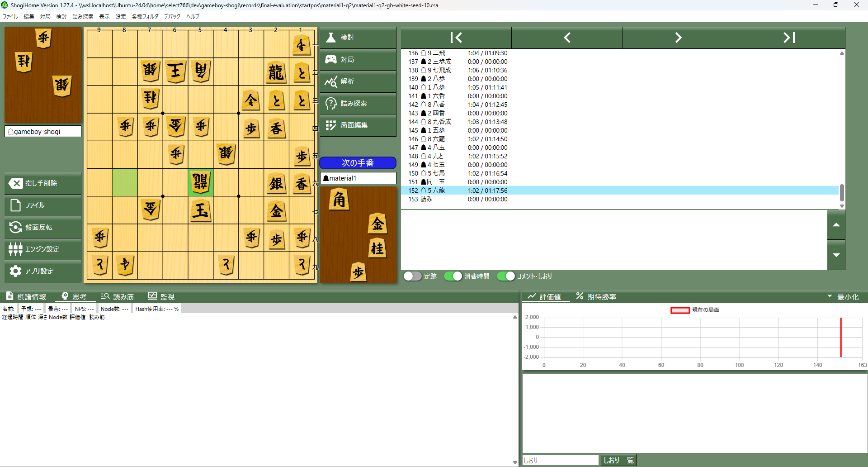Click the 棋譜情報 tab document icon
Viewport: 868px width, 467px height.
pyautogui.click(x=9, y=296)
